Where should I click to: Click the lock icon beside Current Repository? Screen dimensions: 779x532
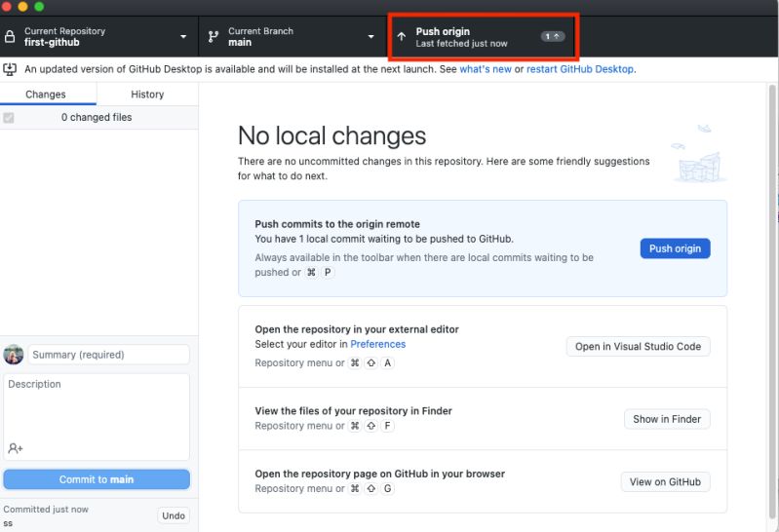pyautogui.click(x=10, y=36)
